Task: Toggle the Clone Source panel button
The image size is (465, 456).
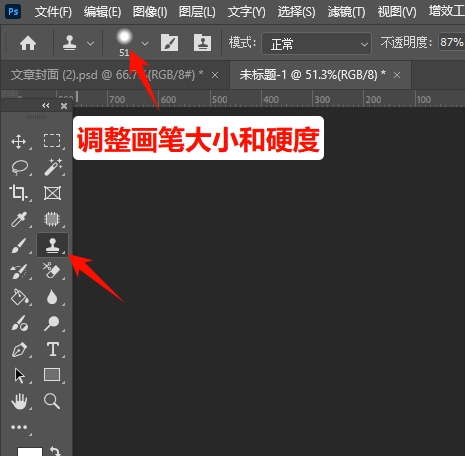Action: point(202,43)
